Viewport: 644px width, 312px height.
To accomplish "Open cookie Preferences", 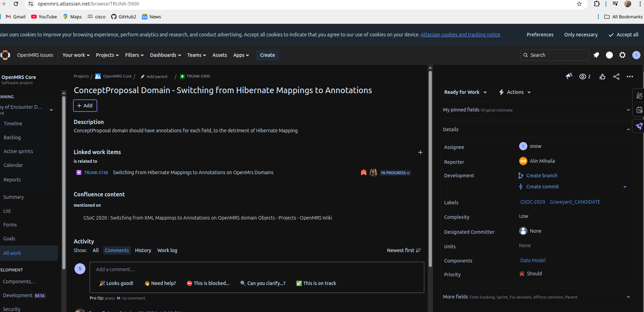I will click(540, 35).
